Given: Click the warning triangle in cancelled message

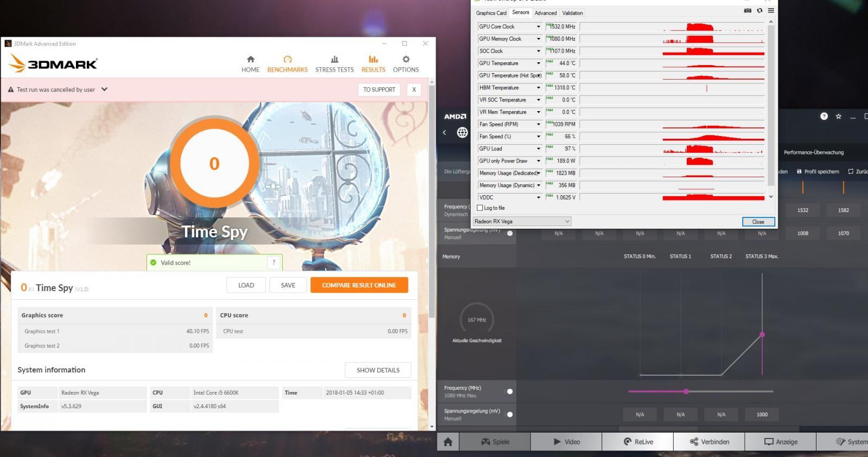Looking at the screenshot, I should pyautogui.click(x=11, y=89).
